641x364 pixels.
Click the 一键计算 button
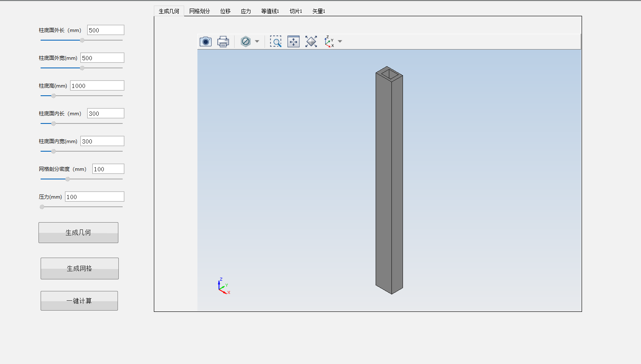[x=79, y=301]
